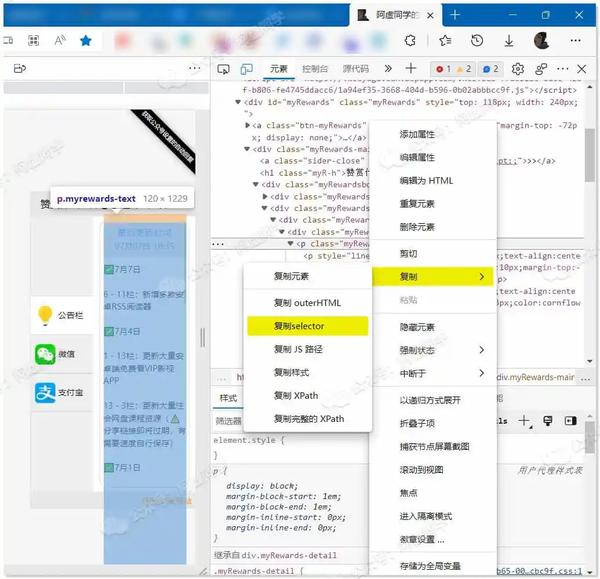Click the DevTools feedback people icon

[x=541, y=69]
